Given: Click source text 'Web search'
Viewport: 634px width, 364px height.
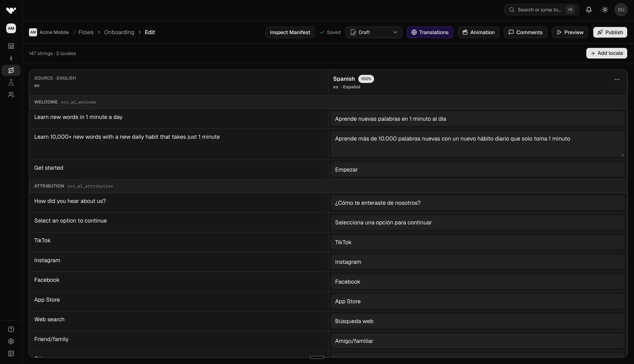Looking at the screenshot, I should pyautogui.click(x=49, y=319).
